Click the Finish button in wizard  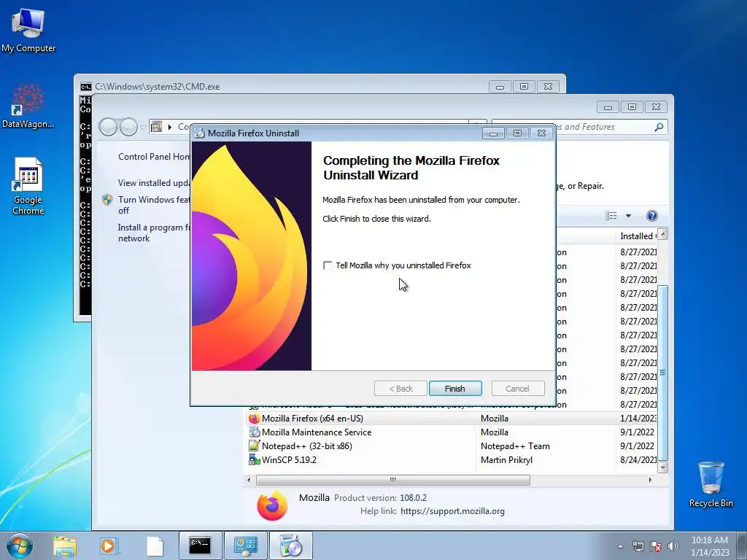(455, 389)
